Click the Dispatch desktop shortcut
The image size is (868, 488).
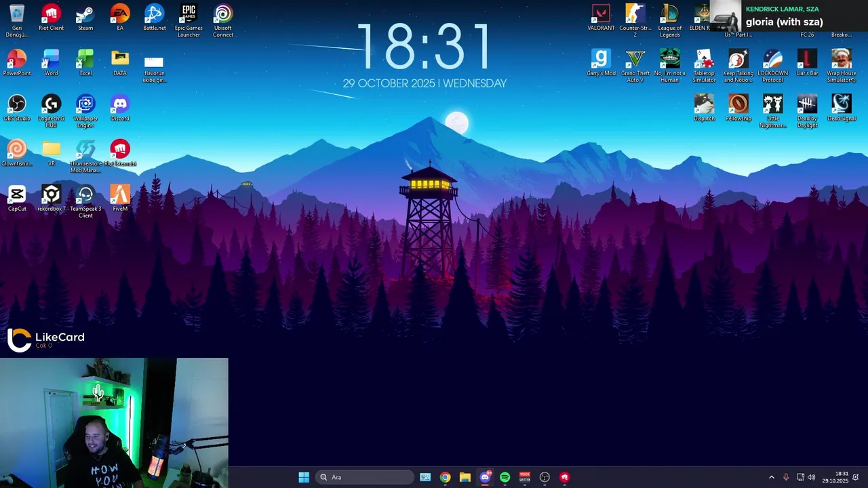(704, 108)
